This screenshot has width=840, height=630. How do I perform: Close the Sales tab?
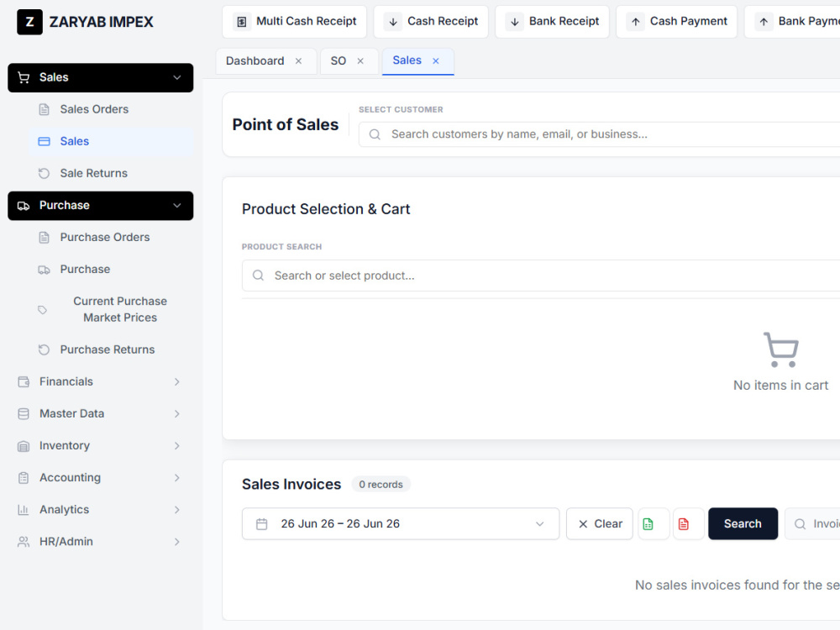(436, 61)
